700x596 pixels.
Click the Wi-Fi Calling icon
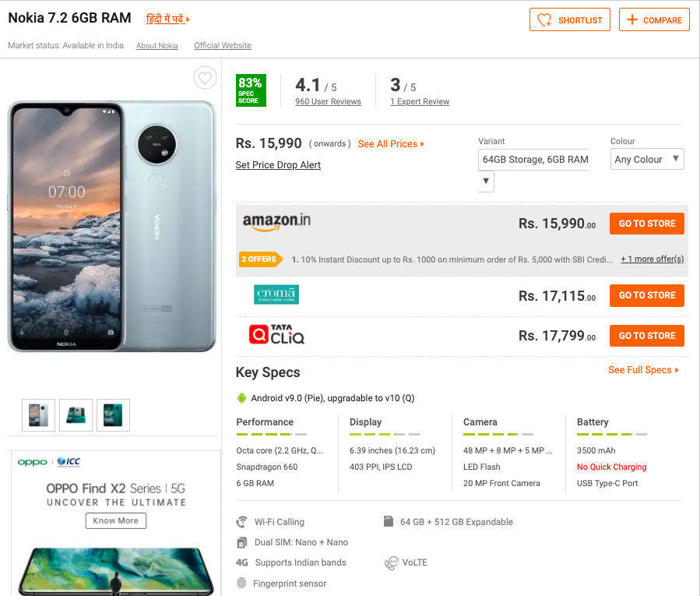pos(242,522)
